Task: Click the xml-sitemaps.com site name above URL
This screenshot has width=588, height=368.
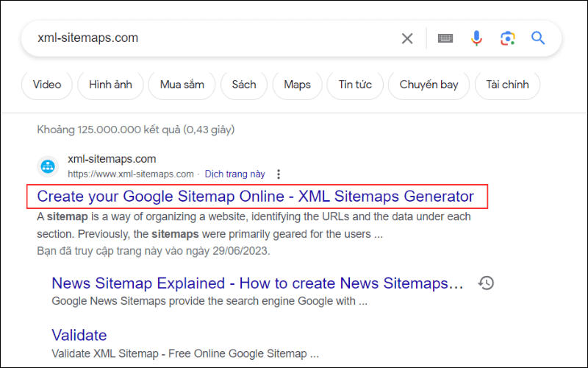Action: click(112, 159)
